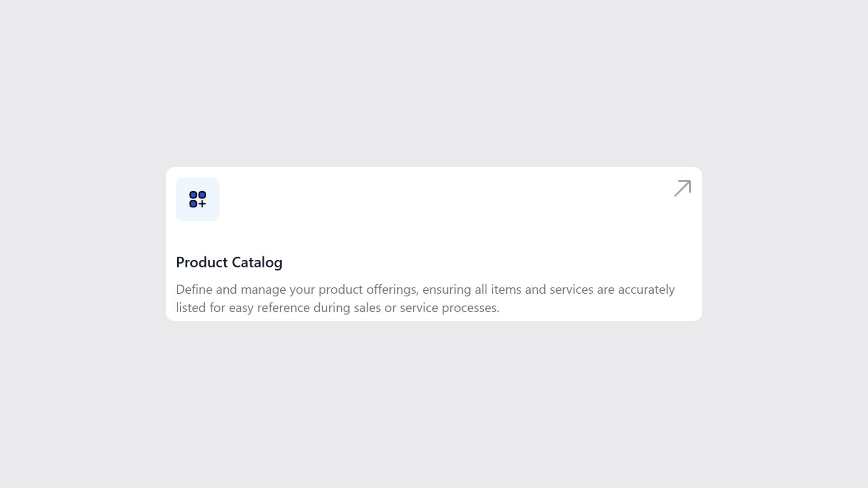Click the bottom-left blue square in icon
This screenshot has width=868, height=488.
[193, 204]
